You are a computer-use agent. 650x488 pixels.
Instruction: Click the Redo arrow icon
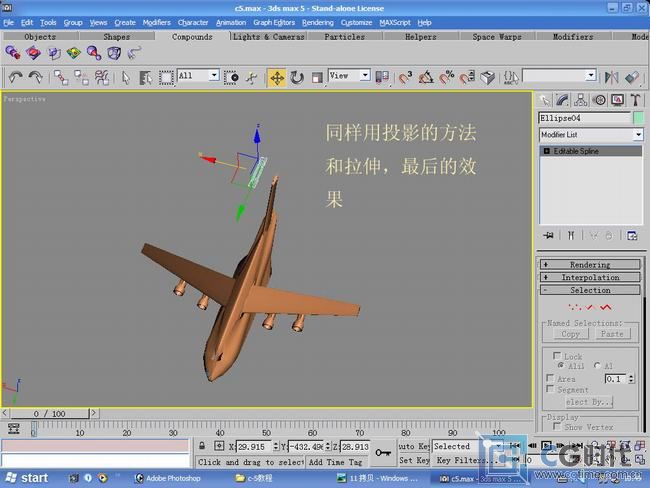click(36, 78)
